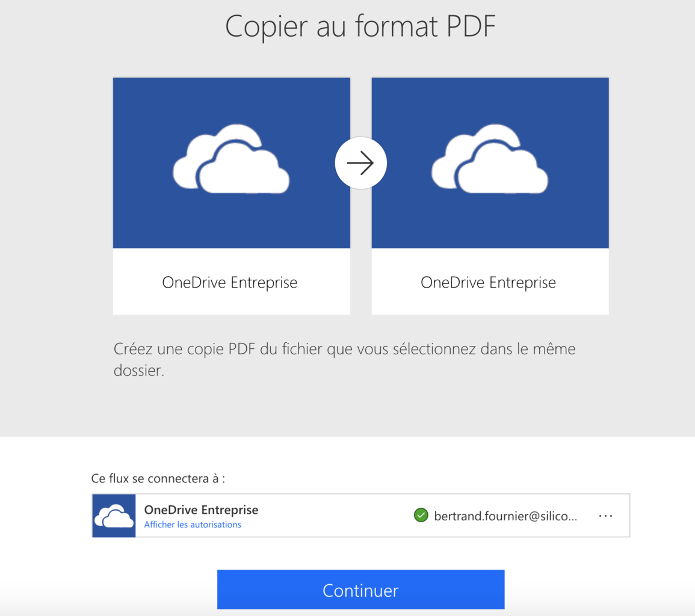Click the green checkmark connection status icon
Image resolution: width=695 pixels, height=616 pixels.
[421, 515]
